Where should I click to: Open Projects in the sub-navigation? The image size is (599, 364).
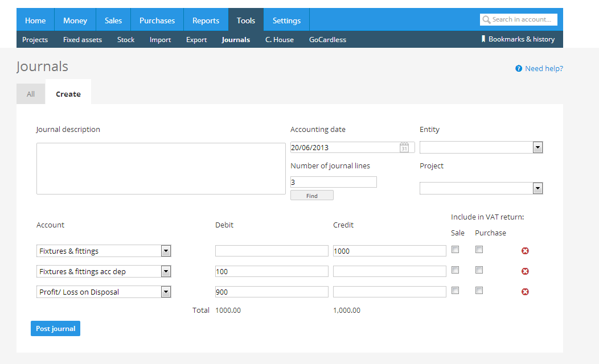tap(35, 39)
